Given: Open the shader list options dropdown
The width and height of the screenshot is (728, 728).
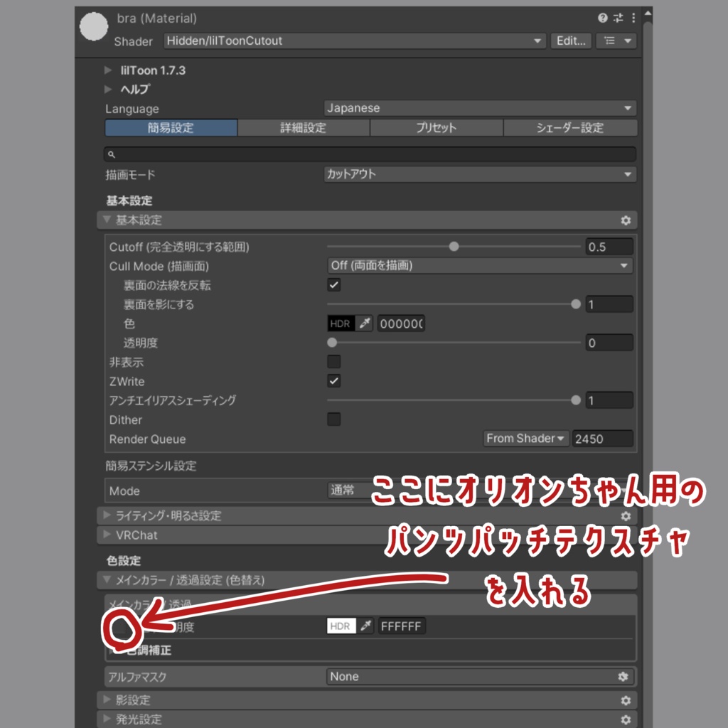Looking at the screenshot, I should (616, 41).
